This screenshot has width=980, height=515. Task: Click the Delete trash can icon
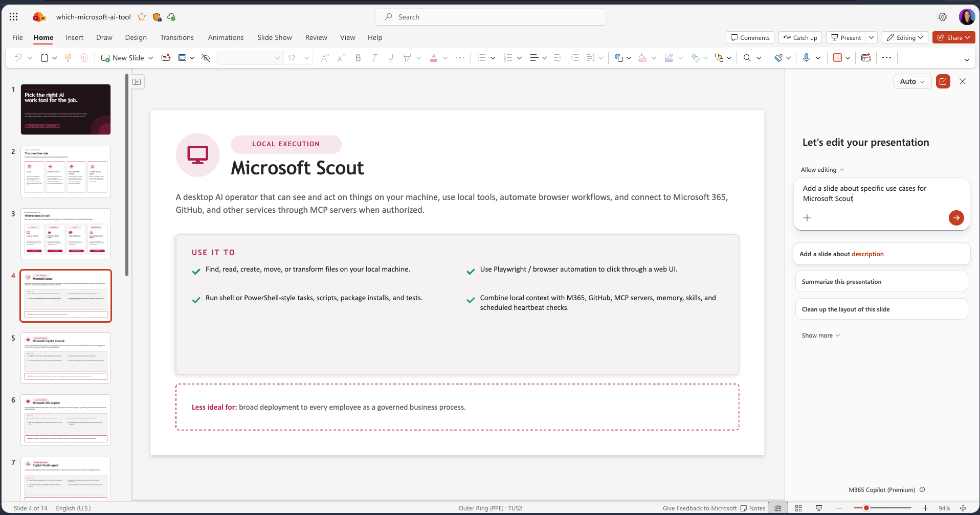pos(84,58)
